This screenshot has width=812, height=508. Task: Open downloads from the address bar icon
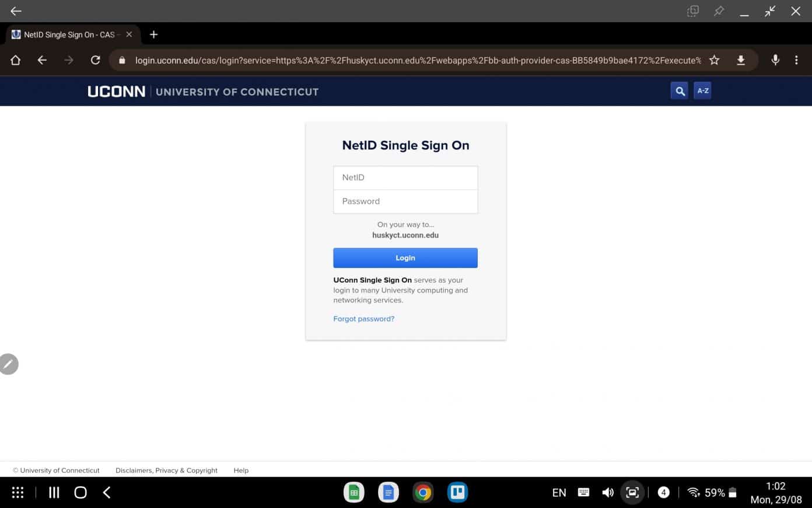coord(740,60)
